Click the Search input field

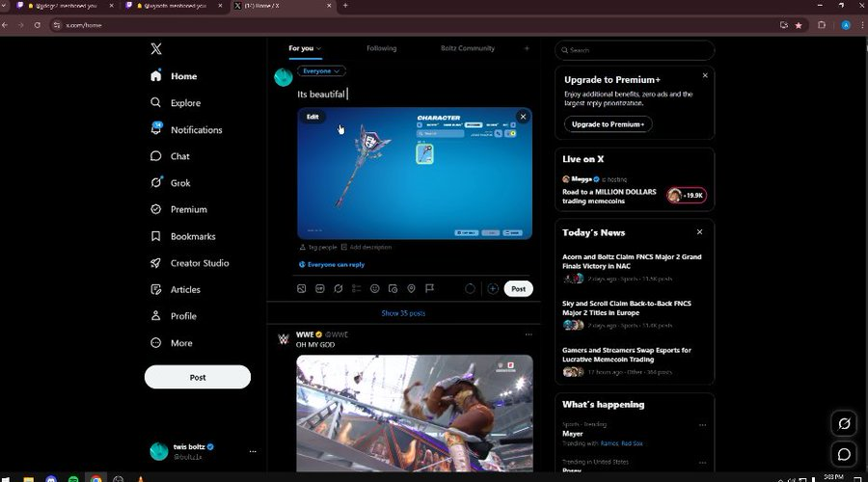tap(635, 50)
